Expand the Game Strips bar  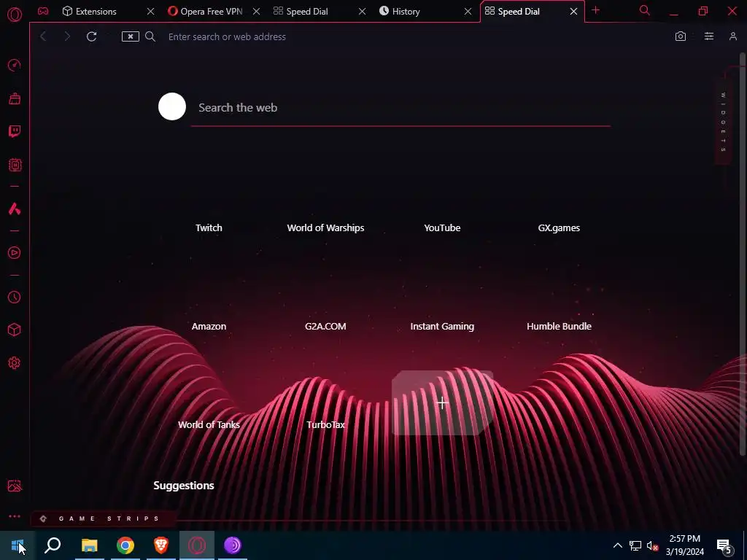[x=103, y=518]
